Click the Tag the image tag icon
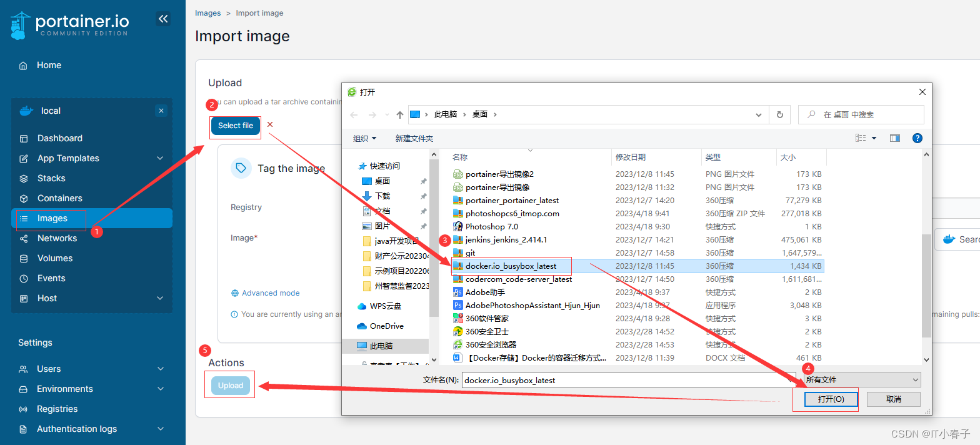 click(241, 168)
